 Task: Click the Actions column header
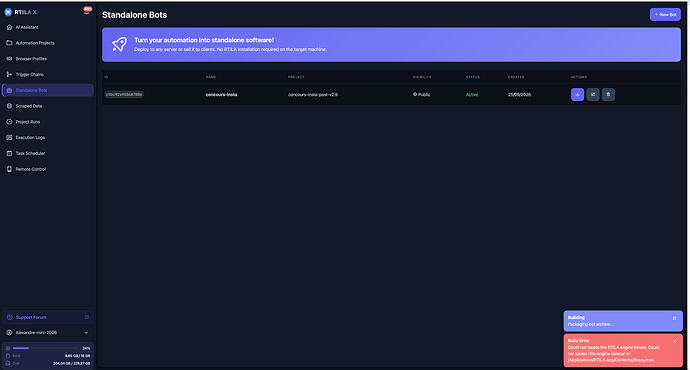point(579,77)
